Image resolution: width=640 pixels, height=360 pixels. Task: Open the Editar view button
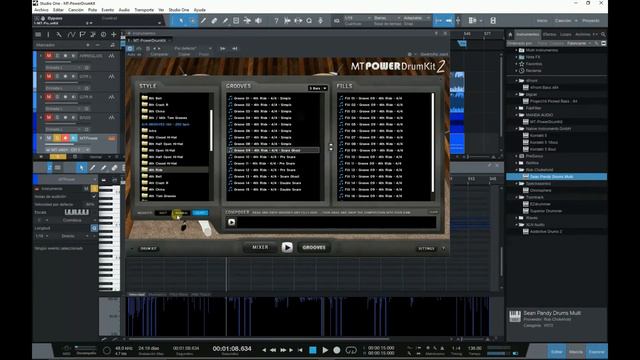[557, 351]
